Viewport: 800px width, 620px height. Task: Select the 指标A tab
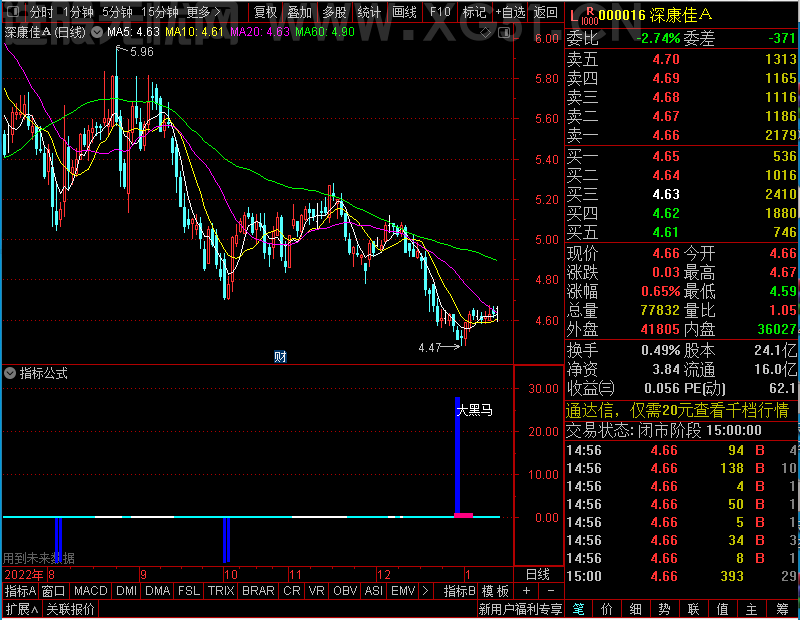coord(20,591)
